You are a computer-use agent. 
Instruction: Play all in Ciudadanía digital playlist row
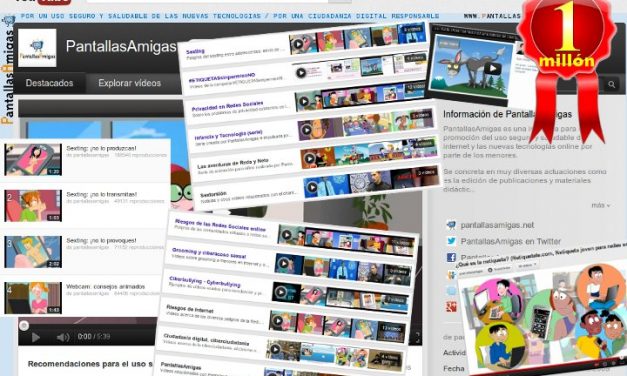coord(275,349)
